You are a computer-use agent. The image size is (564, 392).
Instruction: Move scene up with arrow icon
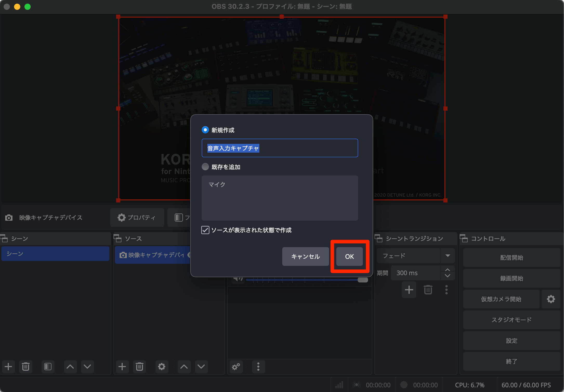click(x=70, y=367)
